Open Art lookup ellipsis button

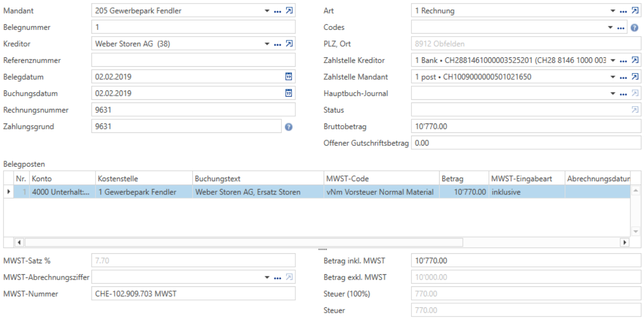(624, 11)
